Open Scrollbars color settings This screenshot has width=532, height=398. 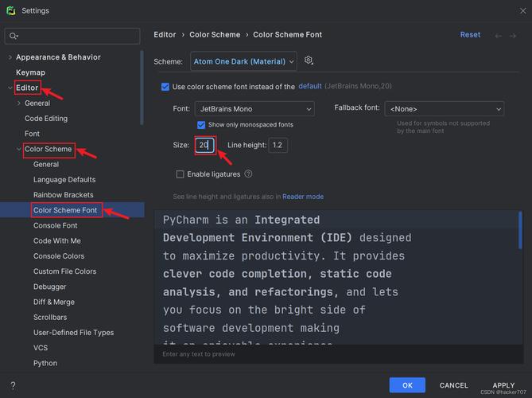[50, 317]
